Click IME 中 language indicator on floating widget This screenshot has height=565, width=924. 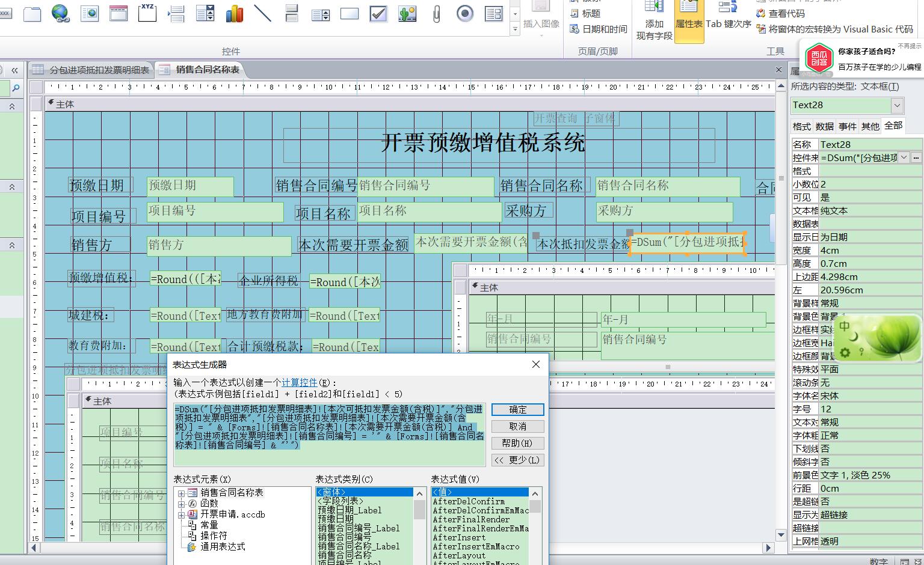(x=845, y=326)
